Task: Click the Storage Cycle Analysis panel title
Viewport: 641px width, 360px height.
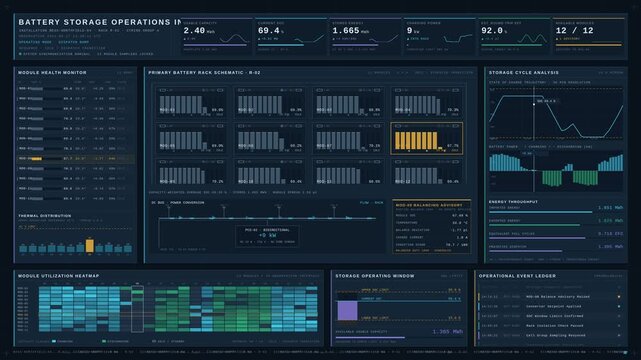Action: 524,73
